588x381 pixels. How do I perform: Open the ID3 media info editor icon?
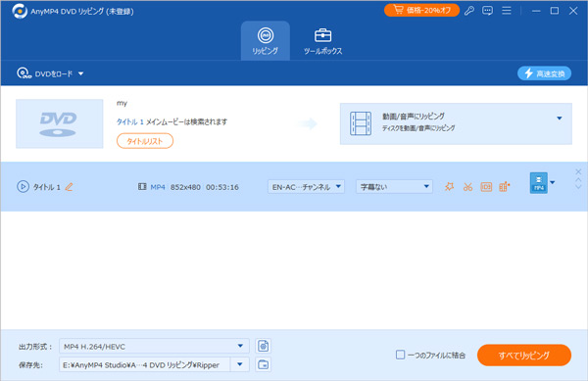486,186
